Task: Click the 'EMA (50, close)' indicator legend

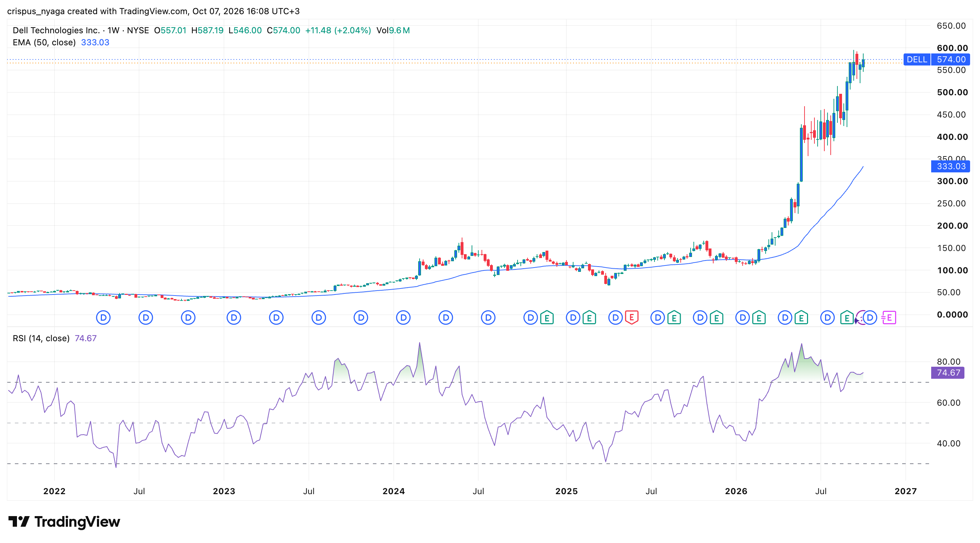Action: coord(44,42)
